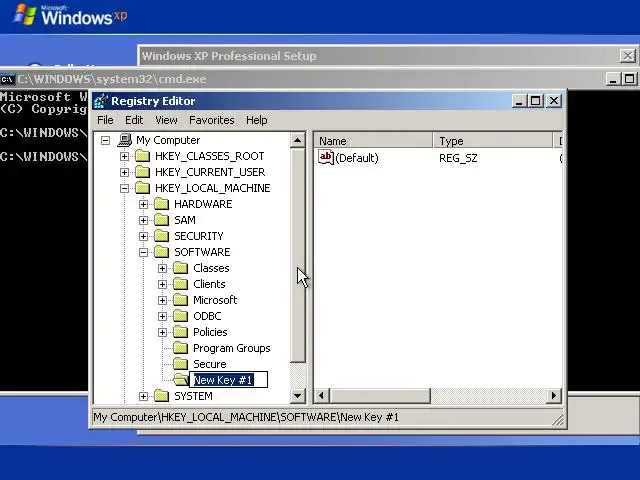
Task: Open the Help menu
Action: [x=256, y=120]
